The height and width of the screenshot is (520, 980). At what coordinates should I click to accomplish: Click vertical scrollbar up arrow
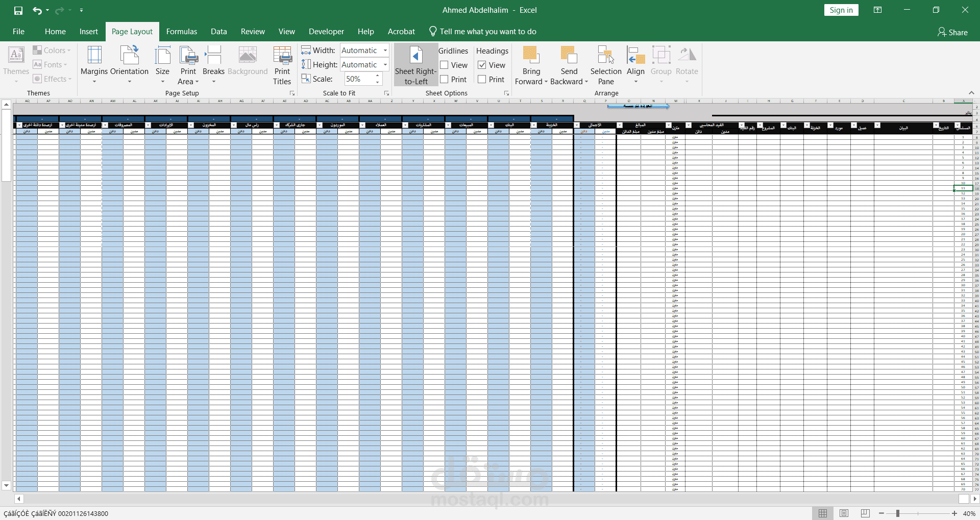tap(6, 104)
